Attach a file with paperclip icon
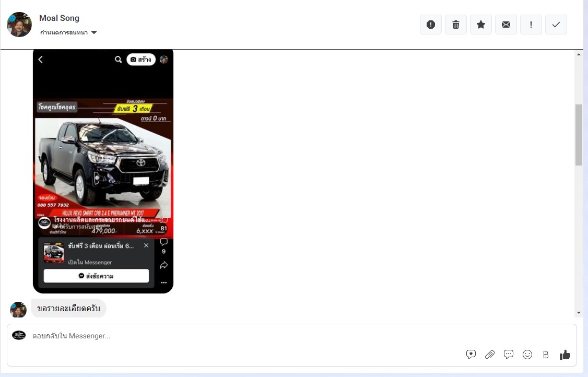588x377 pixels. (489, 355)
